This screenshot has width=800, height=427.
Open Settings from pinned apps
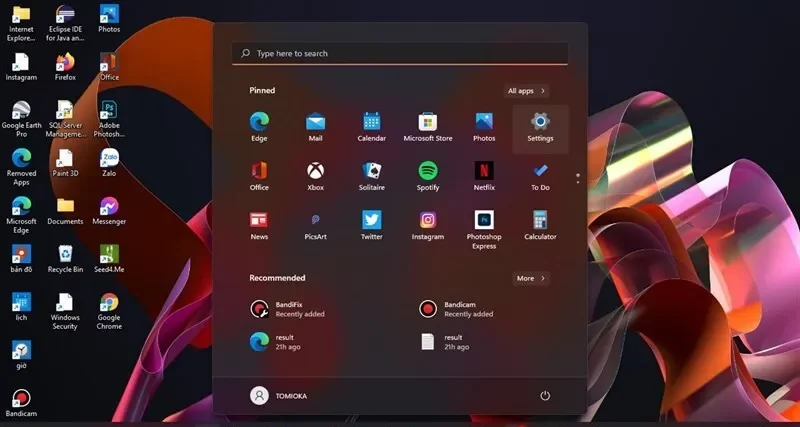540,129
